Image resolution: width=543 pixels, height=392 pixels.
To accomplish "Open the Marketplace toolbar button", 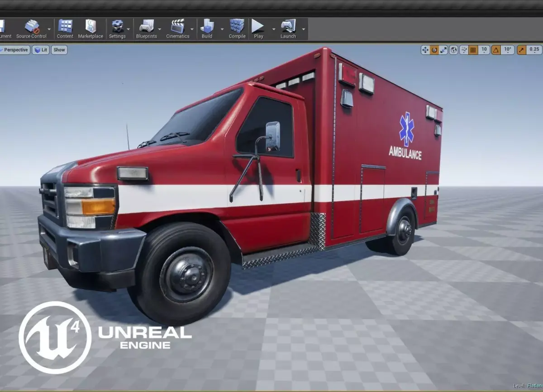I will pyautogui.click(x=90, y=29).
